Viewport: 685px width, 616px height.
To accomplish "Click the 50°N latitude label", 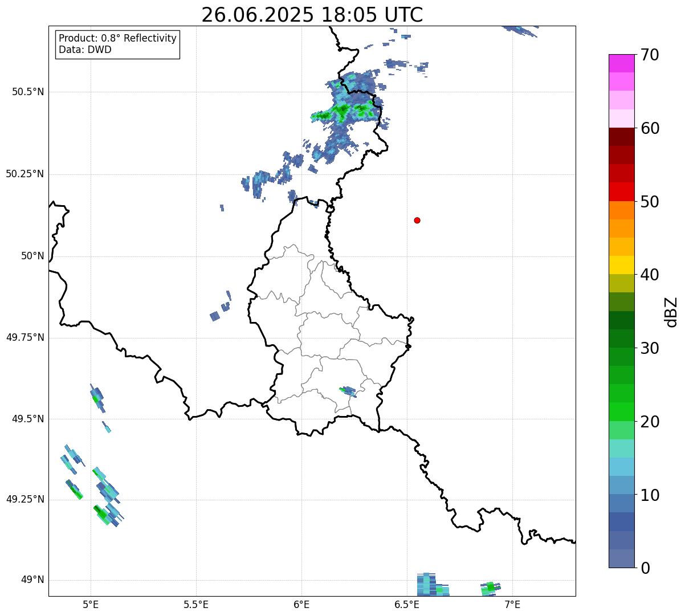I will pos(32,256).
